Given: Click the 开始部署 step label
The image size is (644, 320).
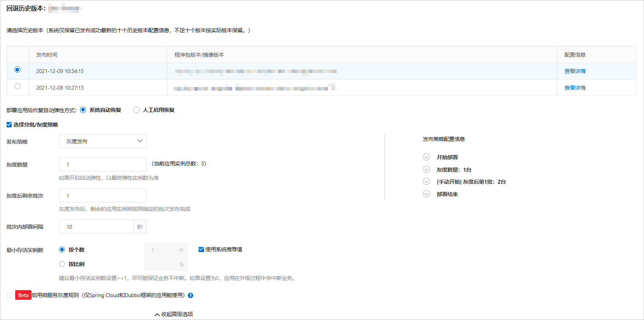Looking at the screenshot, I should [447, 157].
